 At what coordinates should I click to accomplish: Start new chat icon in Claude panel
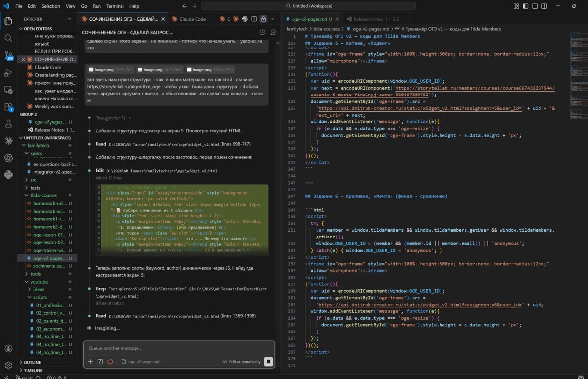(x=273, y=32)
